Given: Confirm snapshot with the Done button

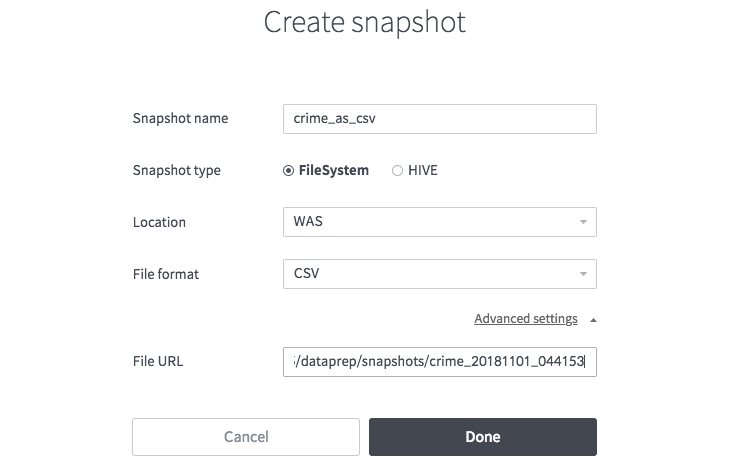Looking at the screenshot, I should (x=483, y=437).
